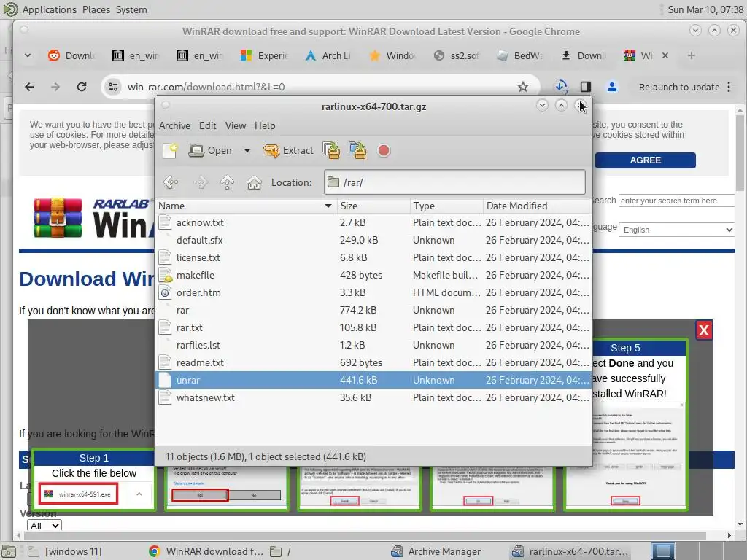Switch to the BedWa tab
This screenshot has height=560, width=747.
pos(520,55)
